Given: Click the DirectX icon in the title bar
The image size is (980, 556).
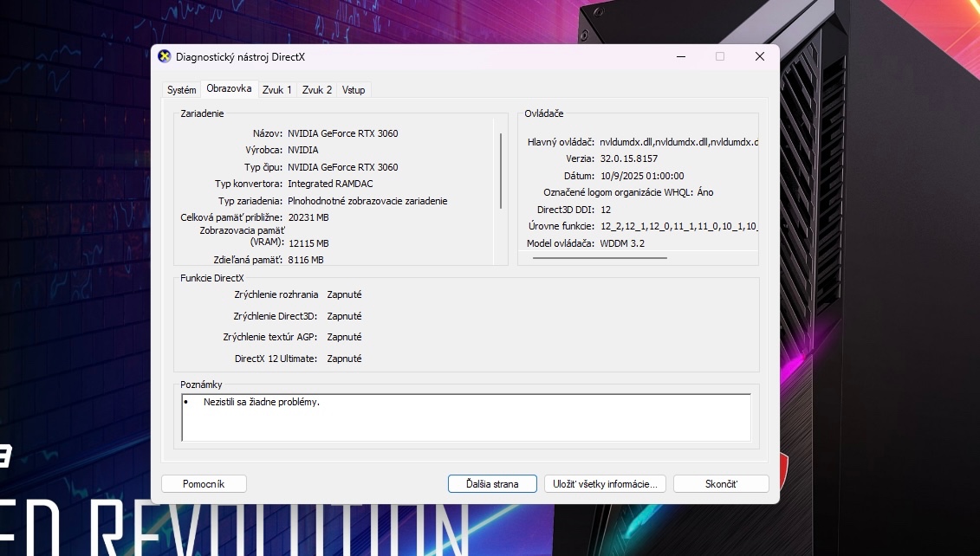Looking at the screenshot, I should coord(165,57).
